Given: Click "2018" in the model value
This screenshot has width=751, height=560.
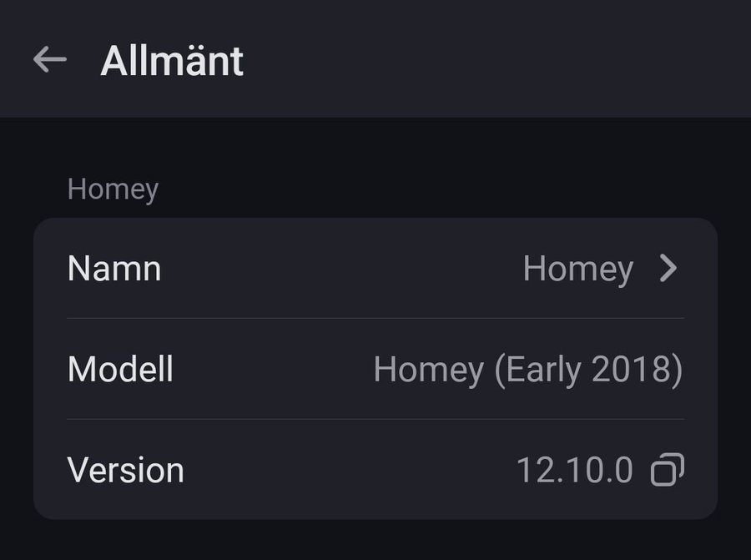Looking at the screenshot, I should click(632, 369).
